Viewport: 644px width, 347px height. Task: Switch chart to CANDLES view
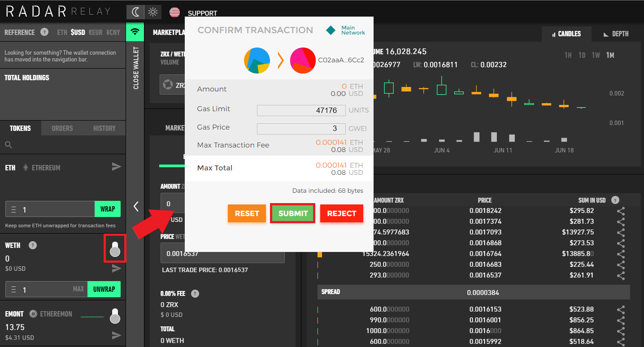tap(566, 34)
